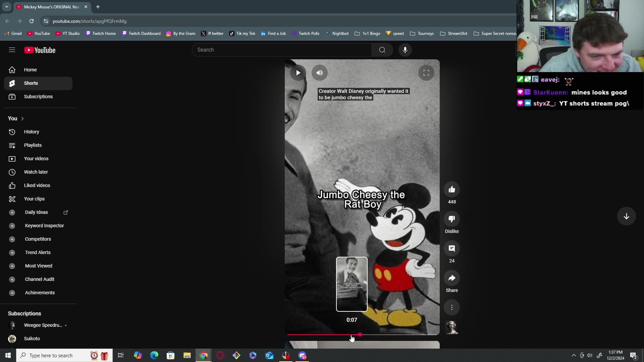The width and height of the screenshot is (644, 362).
Task: Open Liked videos list
Action: (38, 185)
